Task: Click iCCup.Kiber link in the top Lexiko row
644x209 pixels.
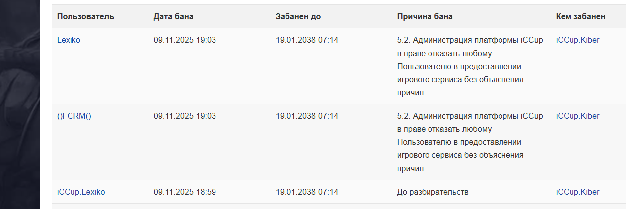Action: [577, 40]
